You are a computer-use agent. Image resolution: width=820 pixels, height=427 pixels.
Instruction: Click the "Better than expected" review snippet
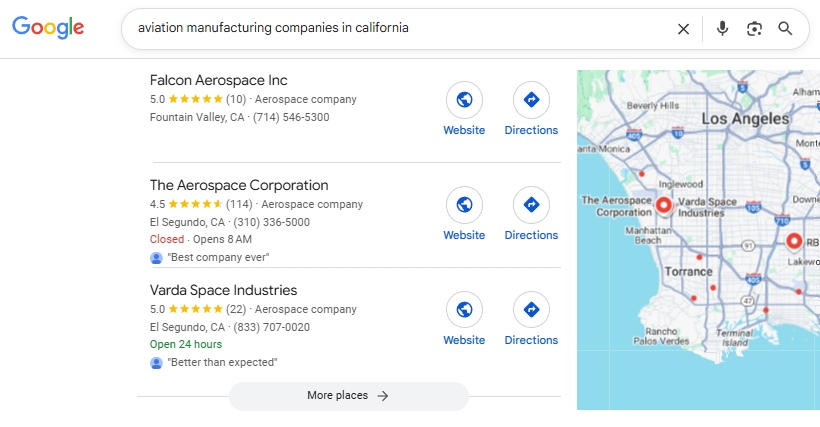(222, 362)
